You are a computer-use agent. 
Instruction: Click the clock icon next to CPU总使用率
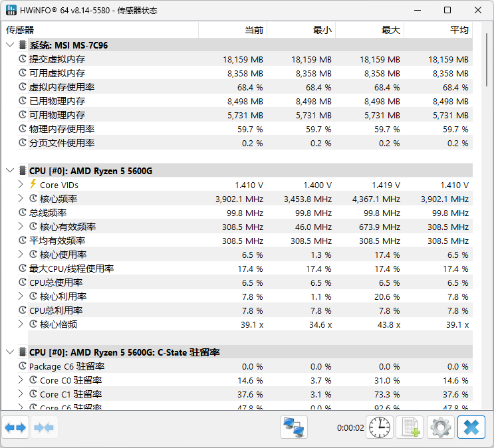click(23, 282)
